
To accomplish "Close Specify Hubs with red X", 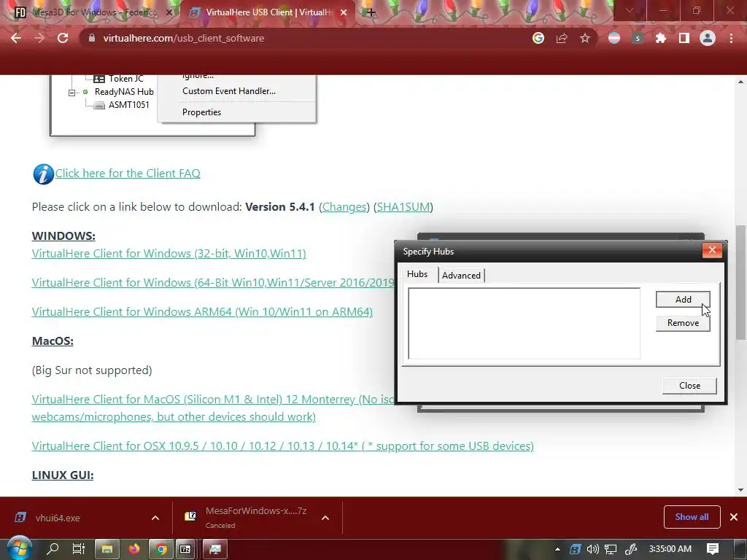I will click(x=712, y=250).
